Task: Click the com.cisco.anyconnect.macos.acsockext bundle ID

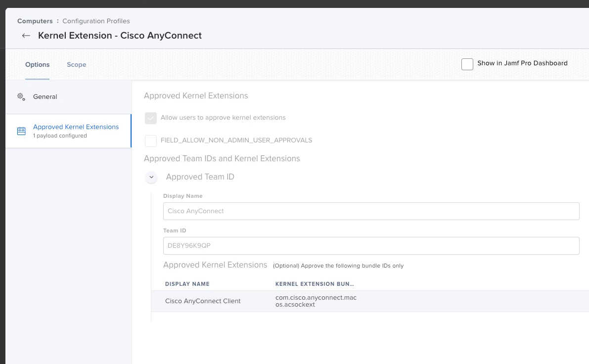Action: [316, 301]
